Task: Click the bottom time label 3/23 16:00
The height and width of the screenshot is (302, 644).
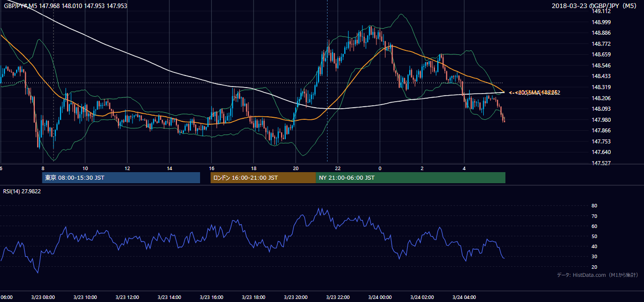Action: (212, 297)
